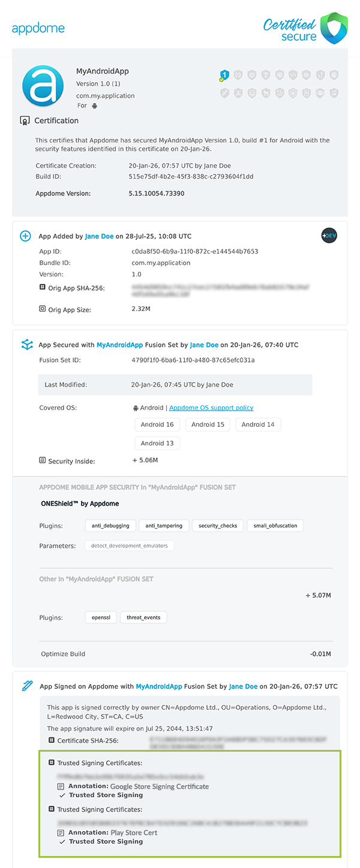Screen dimensions: 360x868
Task: Click the blue ONEShield badge with checkmark
Action: click(x=224, y=76)
